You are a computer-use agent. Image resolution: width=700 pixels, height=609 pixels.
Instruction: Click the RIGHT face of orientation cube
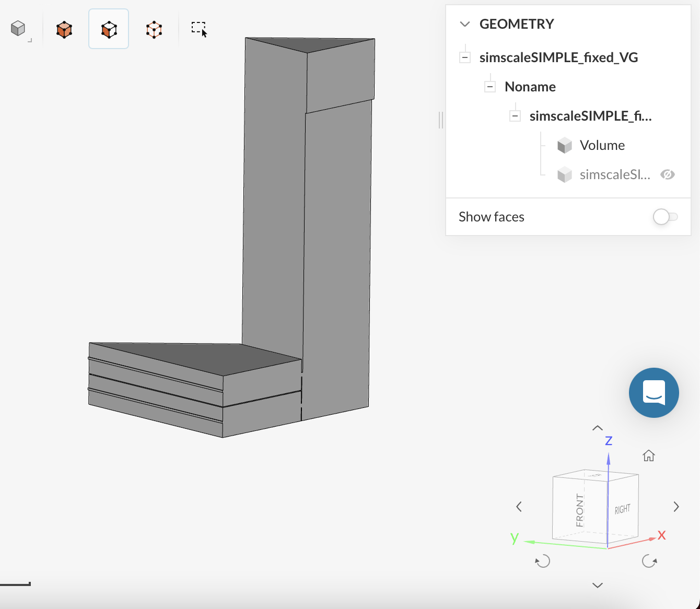(622, 509)
